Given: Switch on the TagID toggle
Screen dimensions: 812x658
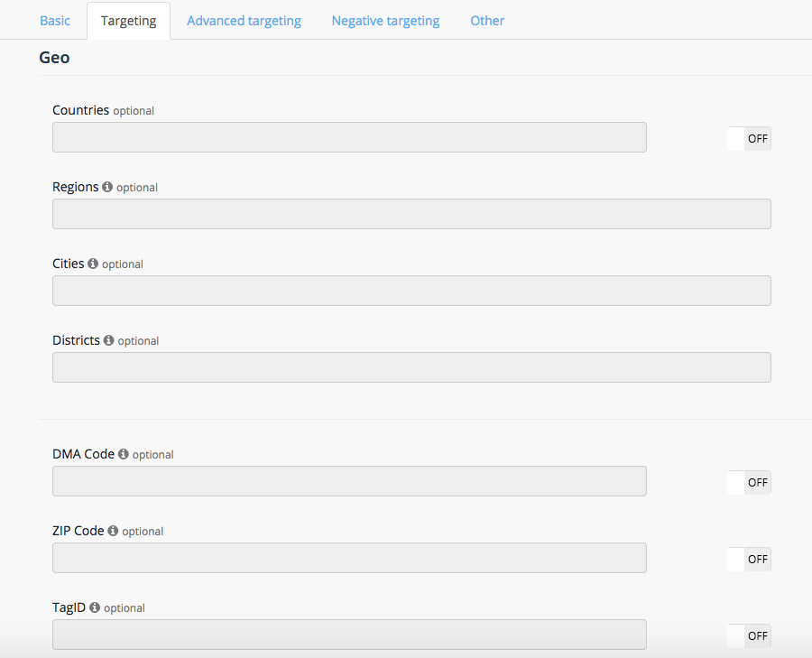Looking at the screenshot, I should 749,636.
